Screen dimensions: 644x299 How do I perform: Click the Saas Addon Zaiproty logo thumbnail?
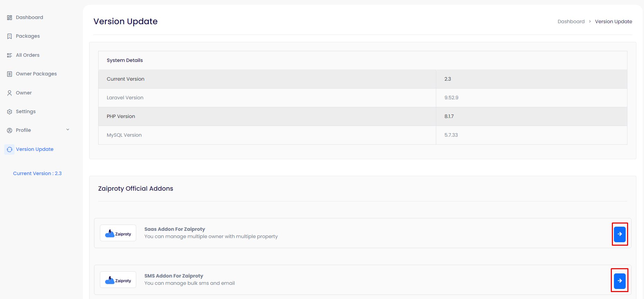point(118,233)
